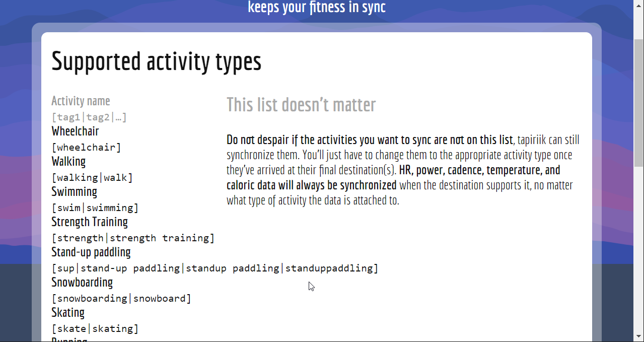
Task: Select the Swimming activity name
Action: pyautogui.click(x=74, y=191)
